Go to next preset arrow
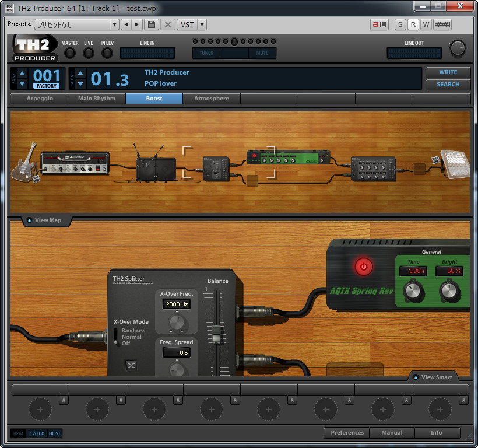This screenshot has width=478, height=448. (x=137, y=24)
